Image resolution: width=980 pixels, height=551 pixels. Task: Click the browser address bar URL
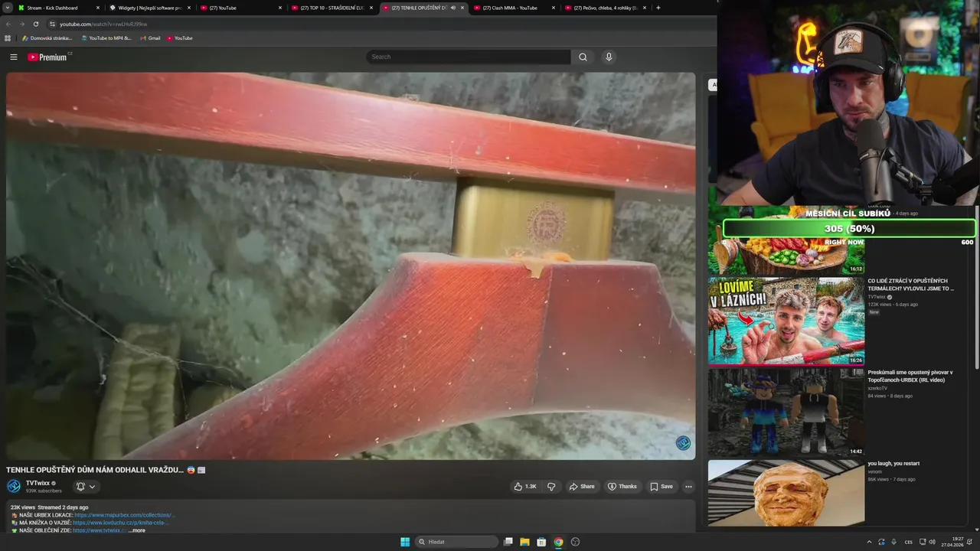103,24
